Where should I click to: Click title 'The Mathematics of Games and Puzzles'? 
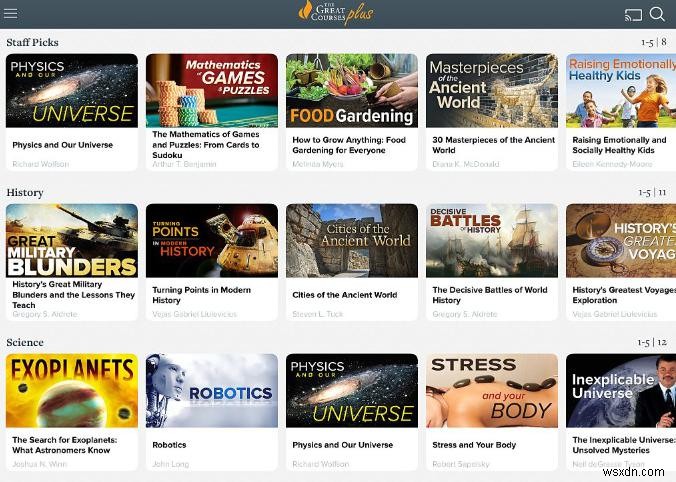[x=206, y=144]
